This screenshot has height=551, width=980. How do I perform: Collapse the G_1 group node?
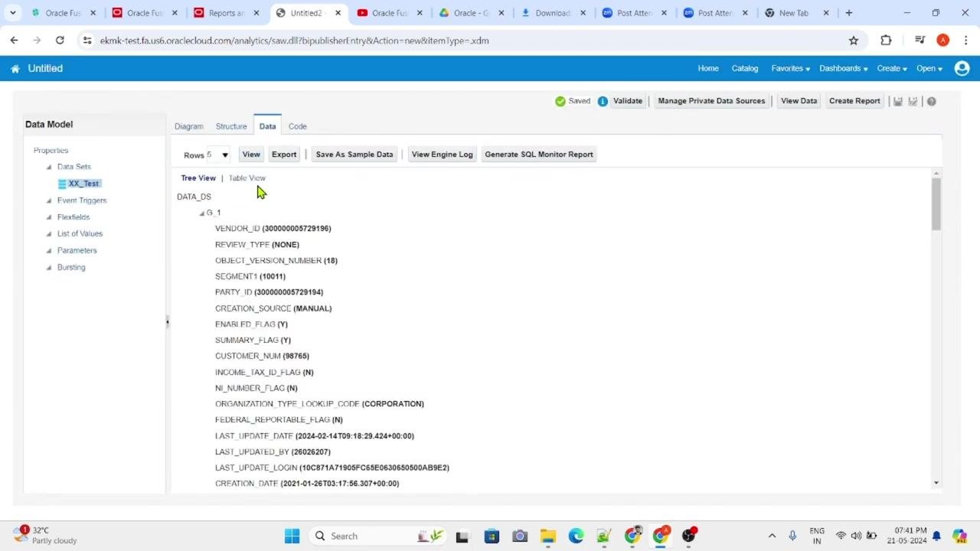[202, 214]
